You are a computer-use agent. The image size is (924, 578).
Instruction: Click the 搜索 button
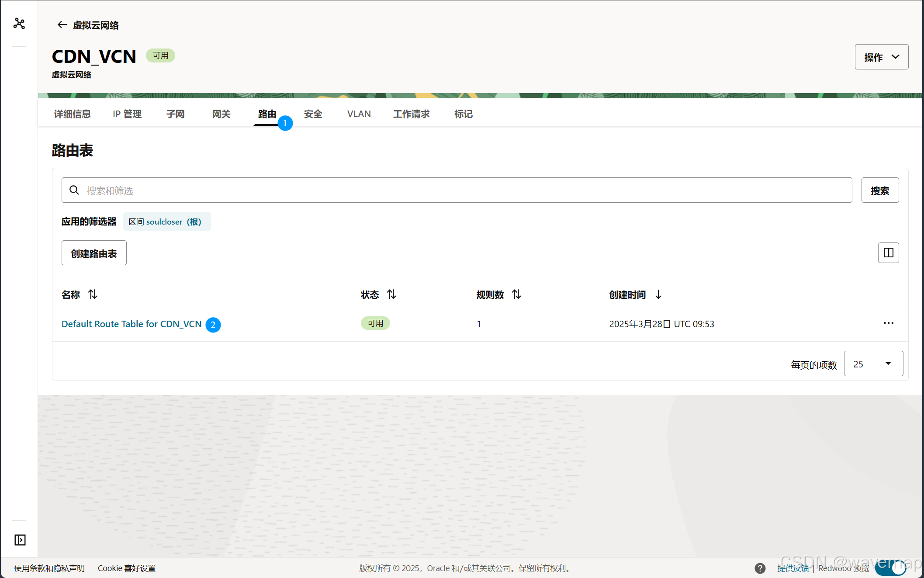pyautogui.click(x=879, y=190)
